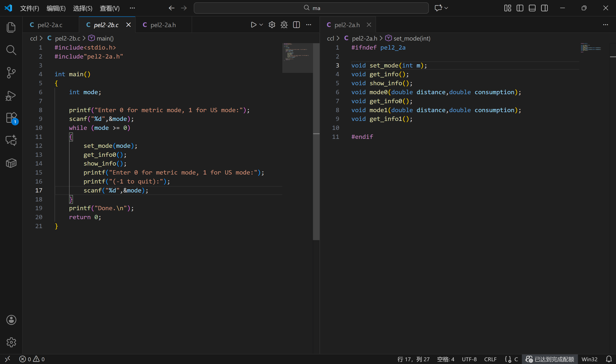Toggle the primary side bar layout button

pyautogui.click(x=520, y=8)
